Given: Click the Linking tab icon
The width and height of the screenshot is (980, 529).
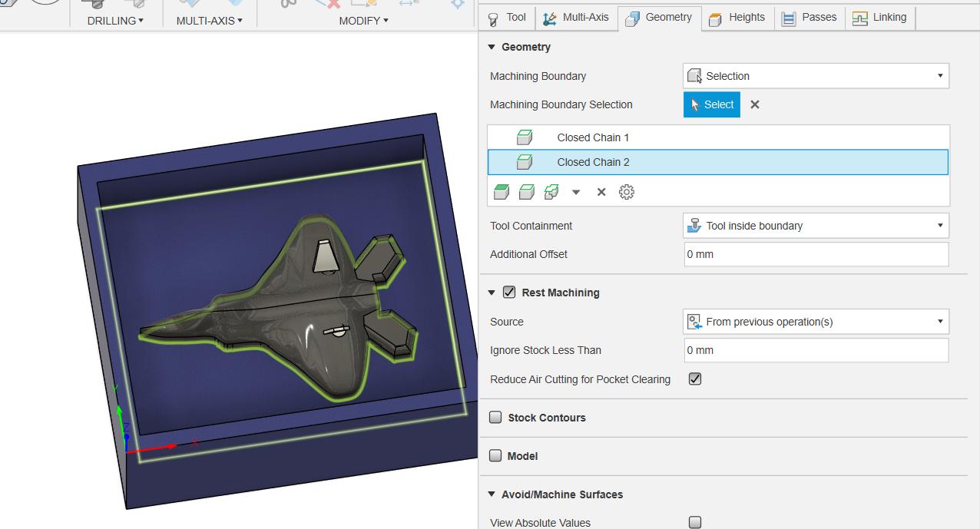Looking at the screenshot, I should tap(860, 19).
